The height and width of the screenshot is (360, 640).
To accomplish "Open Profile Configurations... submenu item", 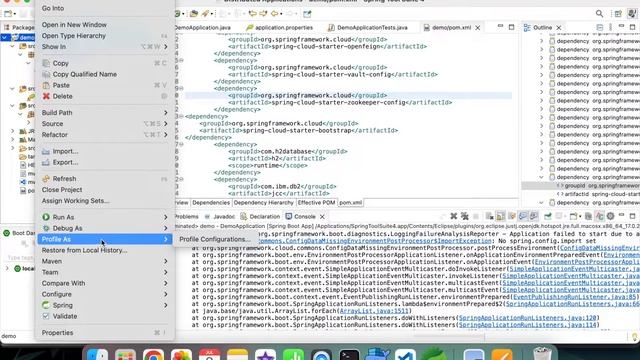I will pos(215,239).
